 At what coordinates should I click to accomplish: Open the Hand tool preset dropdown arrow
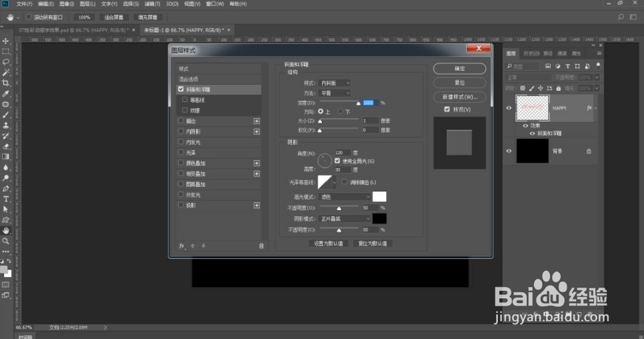pyautogui.click(x=17, y=17)
